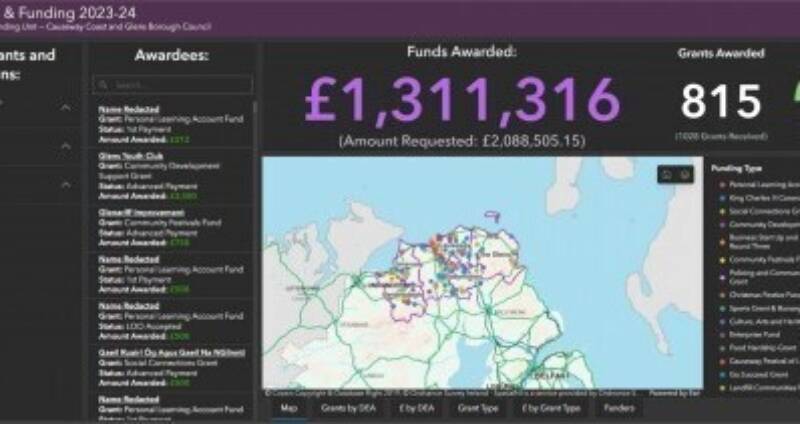Click the magnifier icon in Awardees search
This screenshot has width=800, height=424.
click(x=104, y=86)
